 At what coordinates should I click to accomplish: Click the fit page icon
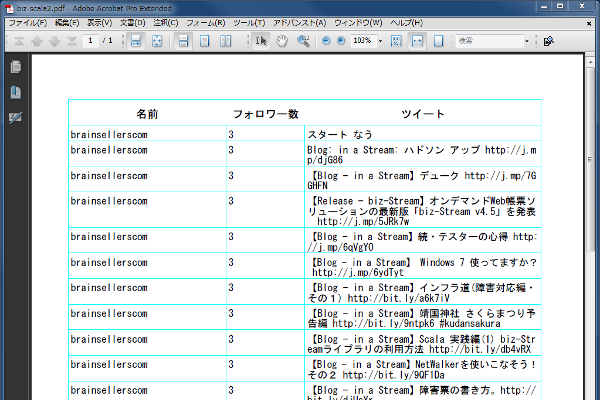(x=439, y=41)
